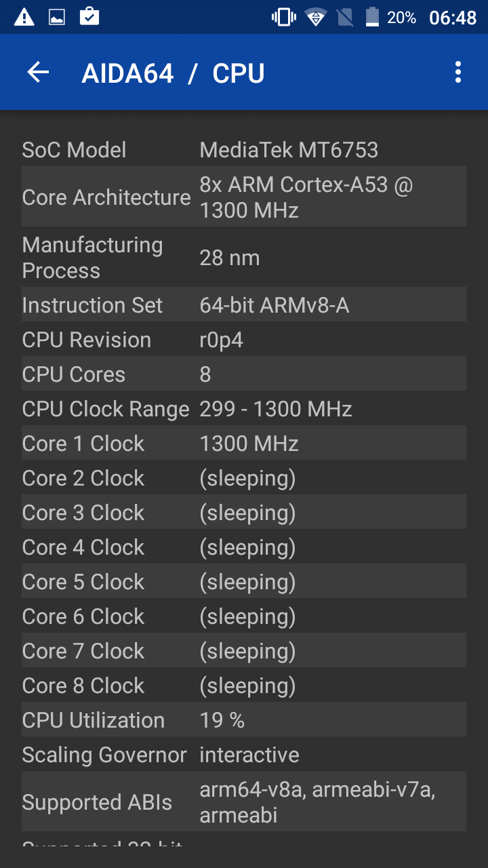Viewport: 488px width, 868px height.
Task: Select the Core 5 Clock row
Action: (244, 582)
